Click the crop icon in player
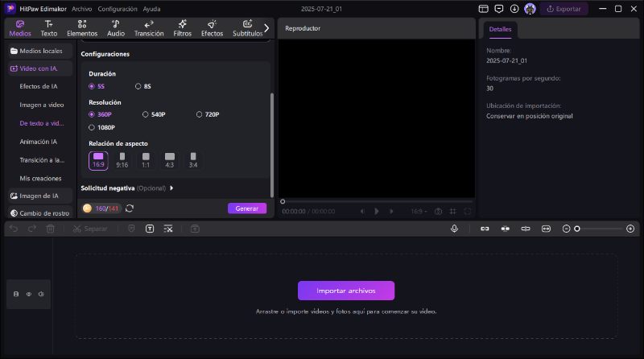 pos(452,211)
